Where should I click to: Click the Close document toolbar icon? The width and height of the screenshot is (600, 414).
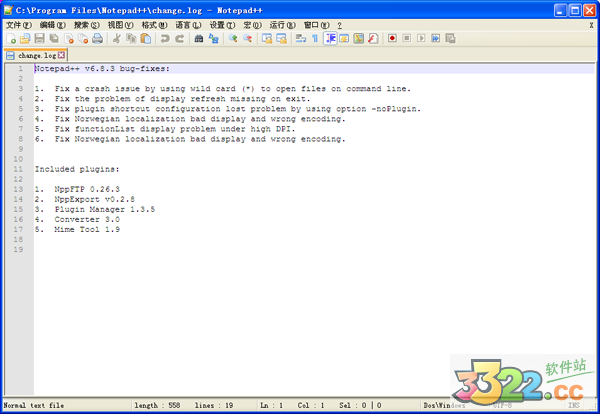(x=69, y=39)
